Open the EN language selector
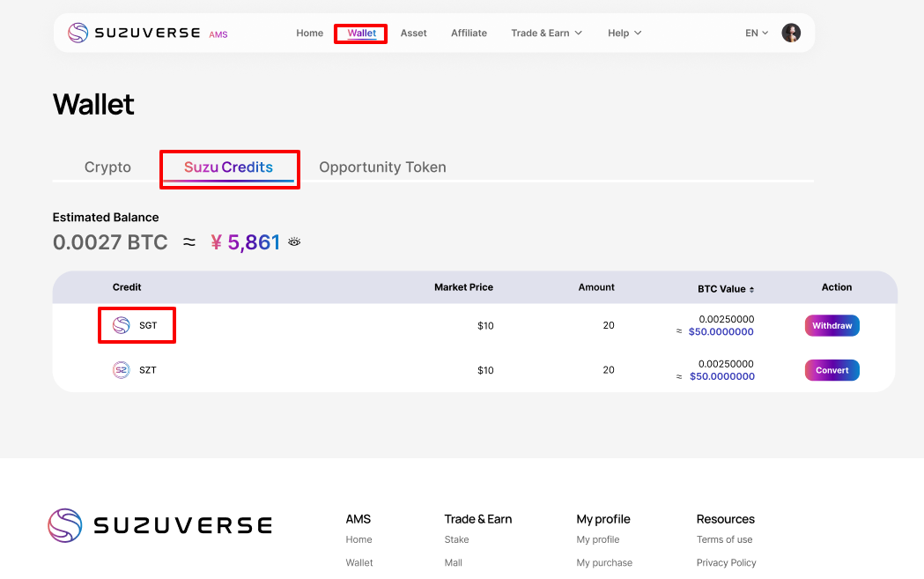The width and height of the screenshot is (924, 579). click(757, 33)
